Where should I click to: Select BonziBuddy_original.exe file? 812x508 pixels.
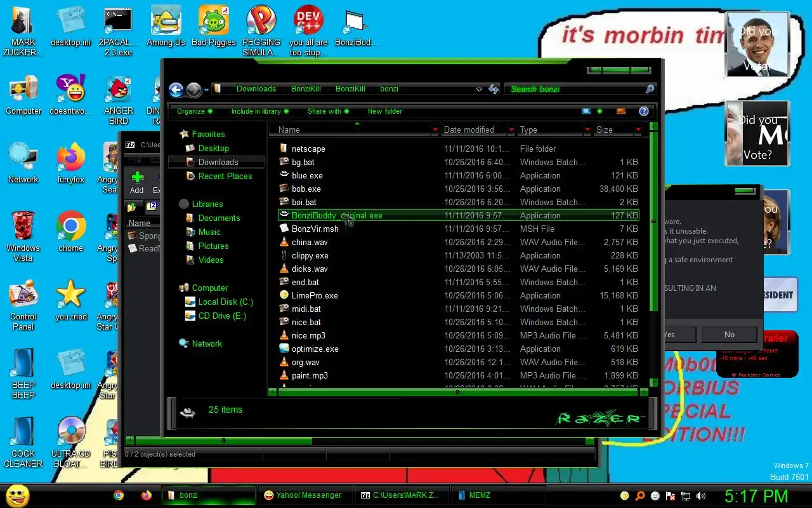tap(458, 215)
